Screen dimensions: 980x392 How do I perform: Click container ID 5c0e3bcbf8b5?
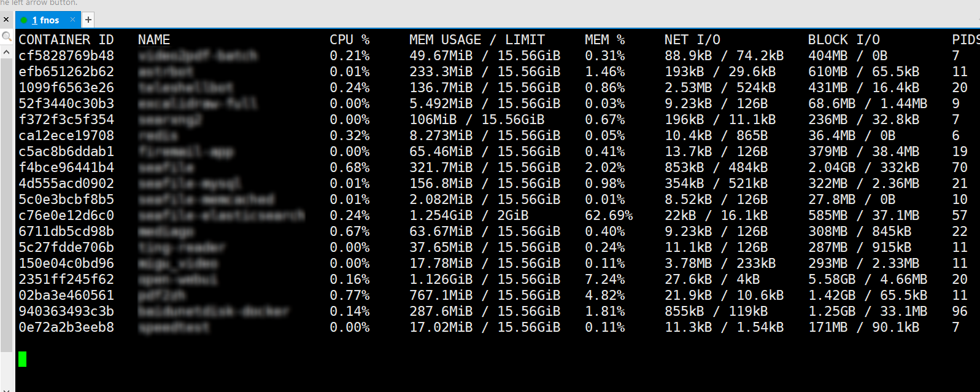(x=66, y=200)
